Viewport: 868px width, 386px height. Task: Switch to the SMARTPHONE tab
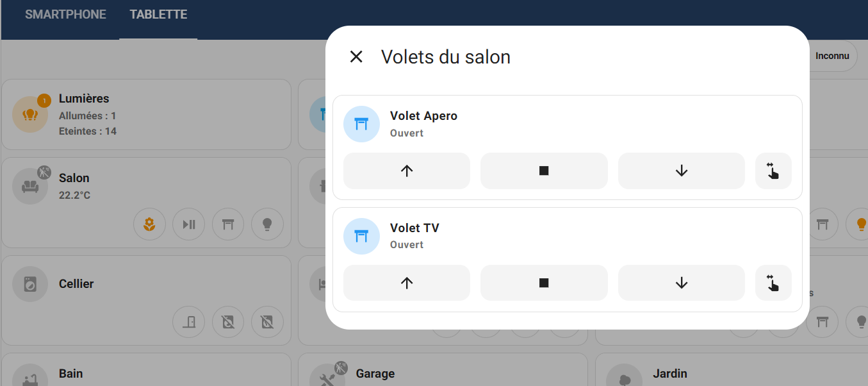click(65, 14)
